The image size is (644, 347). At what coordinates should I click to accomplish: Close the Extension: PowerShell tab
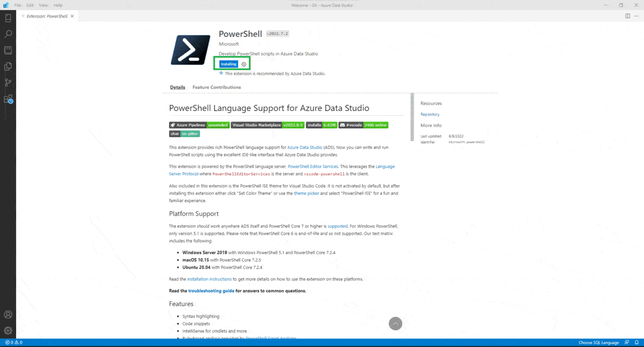point(72,16)
